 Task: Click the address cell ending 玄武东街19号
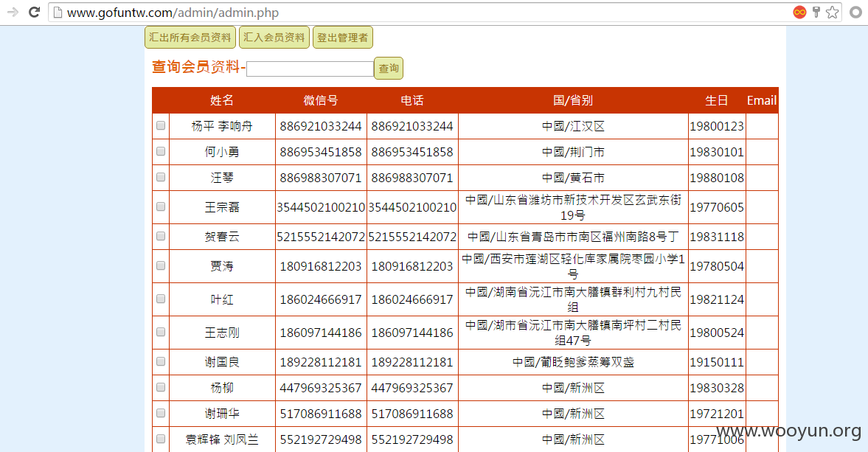573,207
